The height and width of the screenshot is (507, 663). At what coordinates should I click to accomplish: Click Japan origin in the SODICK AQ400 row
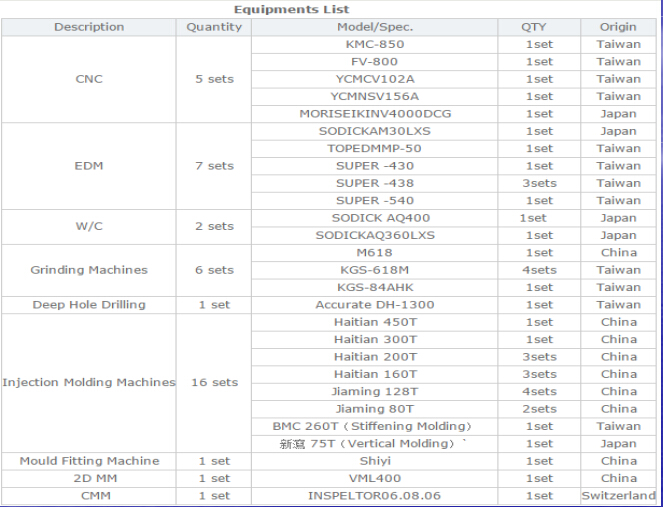click(x=618, y=218)
